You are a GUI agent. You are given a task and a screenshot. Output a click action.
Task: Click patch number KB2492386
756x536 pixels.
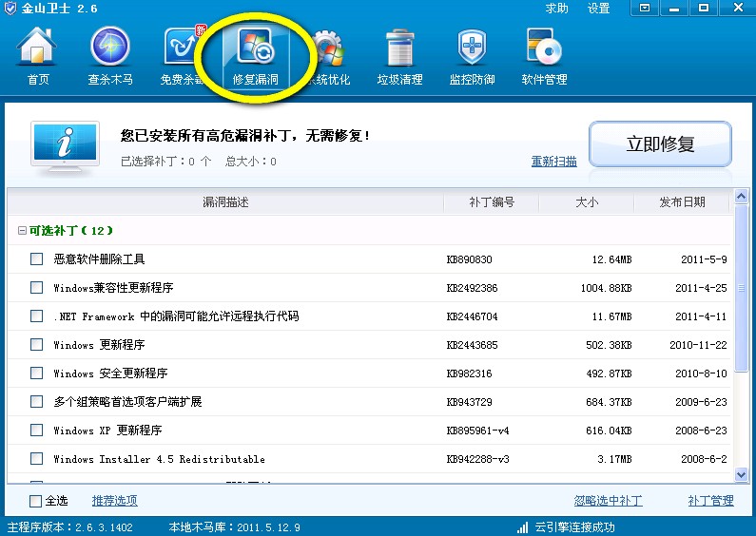472,288
